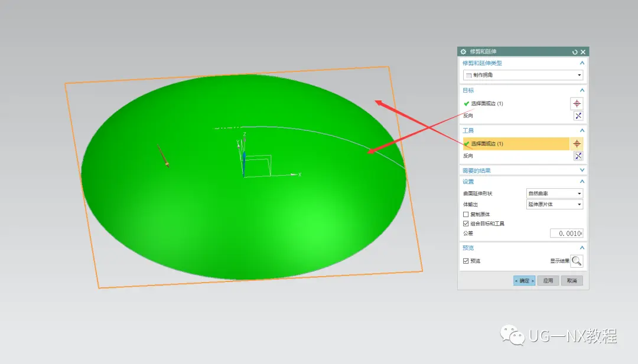Screen dimensions: 638x364
Task: Uncheck the 组合目标和工具 checkbox
Action: 466,224
